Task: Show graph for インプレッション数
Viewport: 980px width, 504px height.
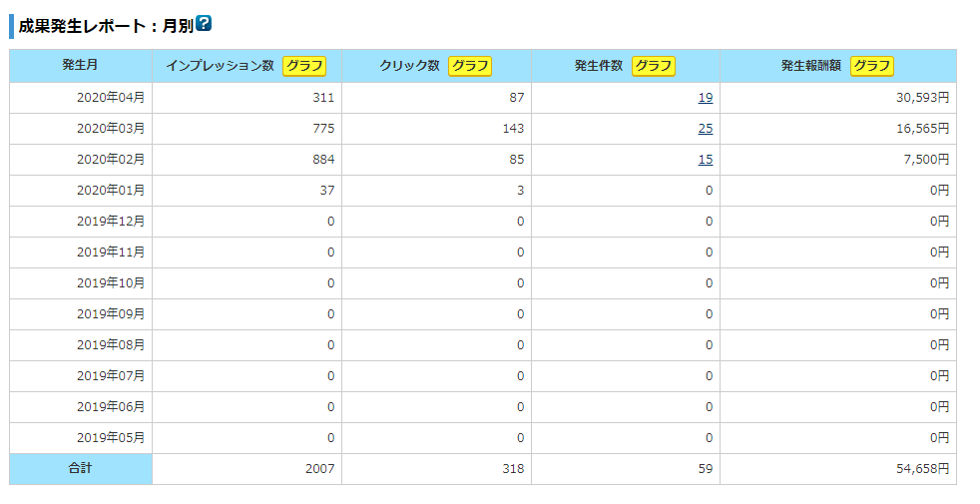Action: coord(305,66)
